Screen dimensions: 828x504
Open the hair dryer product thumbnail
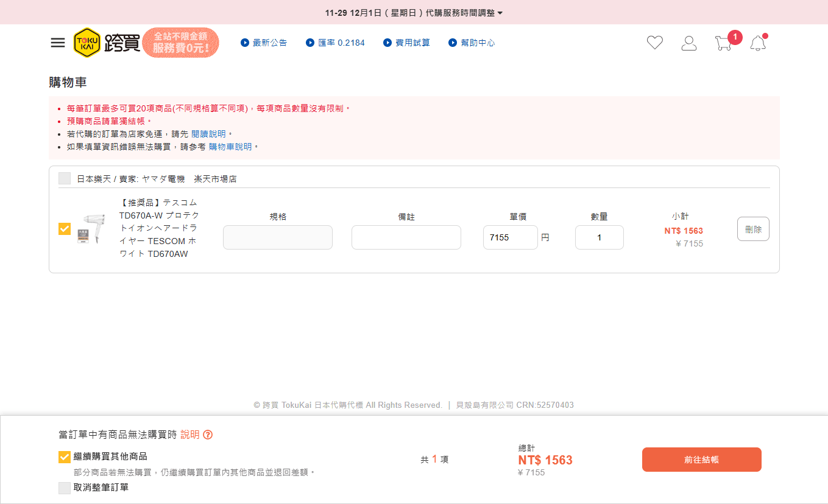point(91,229)
